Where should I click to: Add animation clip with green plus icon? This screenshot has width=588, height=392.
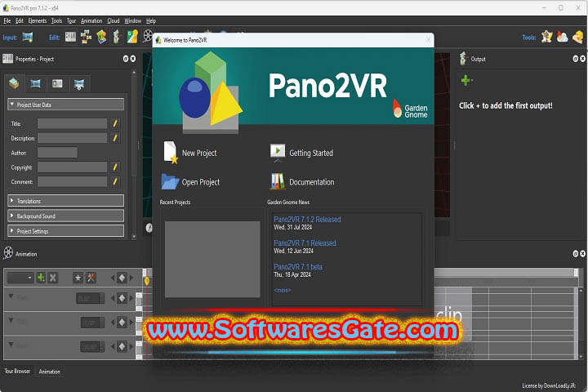tap(41, 278)
